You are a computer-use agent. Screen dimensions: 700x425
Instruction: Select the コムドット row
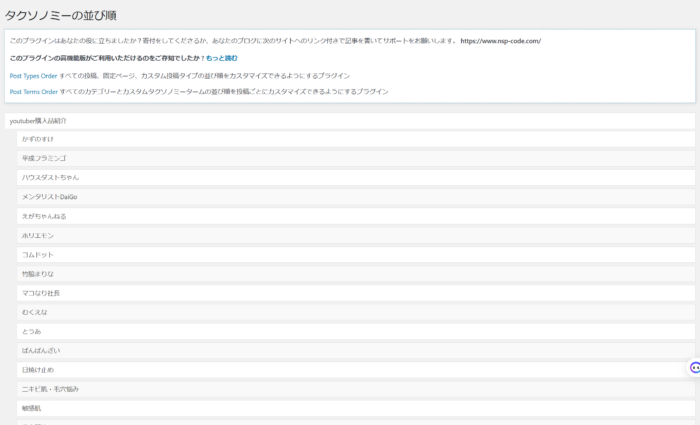click(x=356, y=254)
